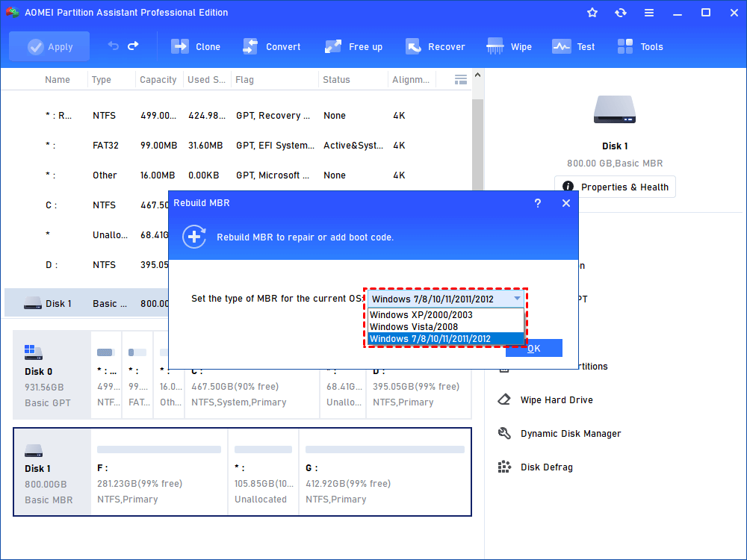Expand the MBR type dropdown arrow
The height and width of the screenshot is (560, 747).
[517, 299]
